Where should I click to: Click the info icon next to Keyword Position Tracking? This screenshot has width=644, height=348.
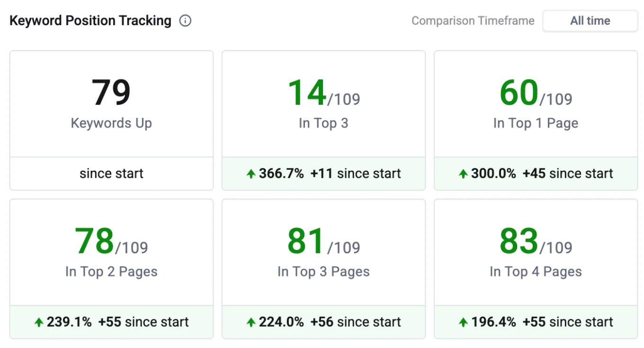click(186, 20)
